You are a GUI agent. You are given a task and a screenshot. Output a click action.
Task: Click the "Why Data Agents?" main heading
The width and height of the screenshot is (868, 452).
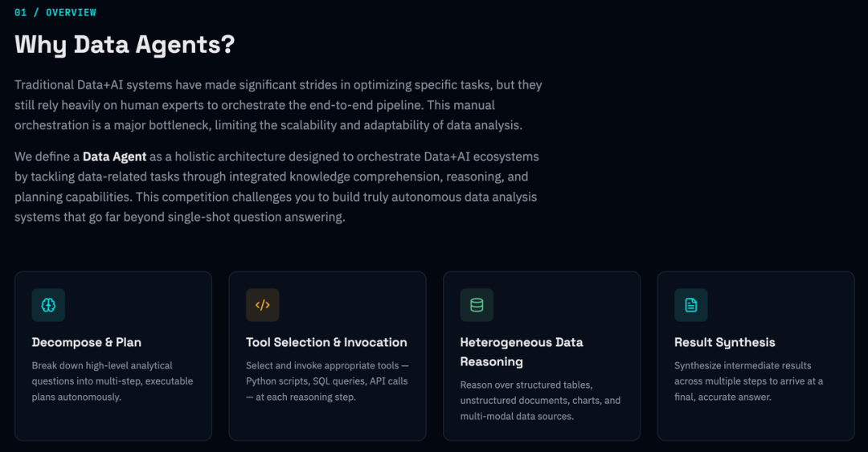125,44
